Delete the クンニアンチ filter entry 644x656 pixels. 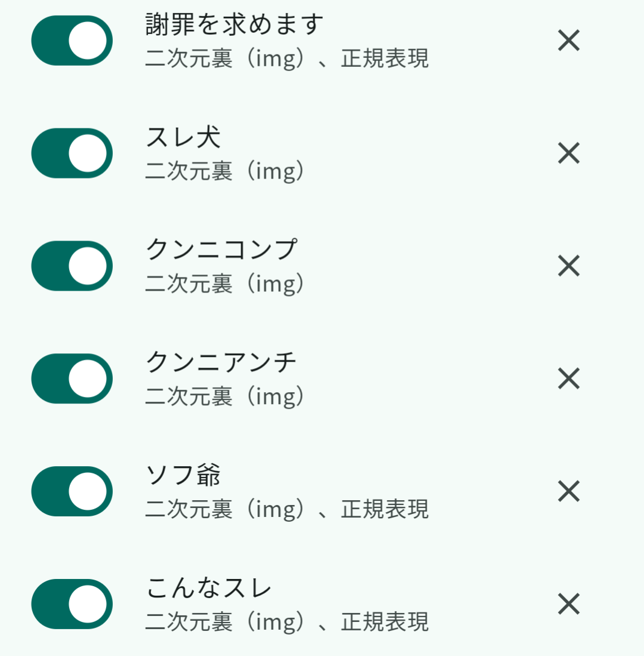pos(568,378)
